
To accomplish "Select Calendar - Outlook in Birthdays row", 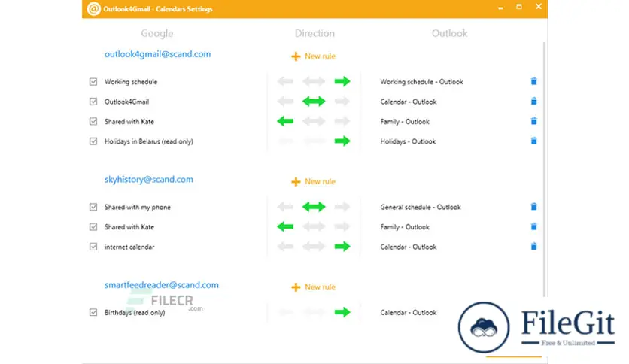I will coord(409,312).
